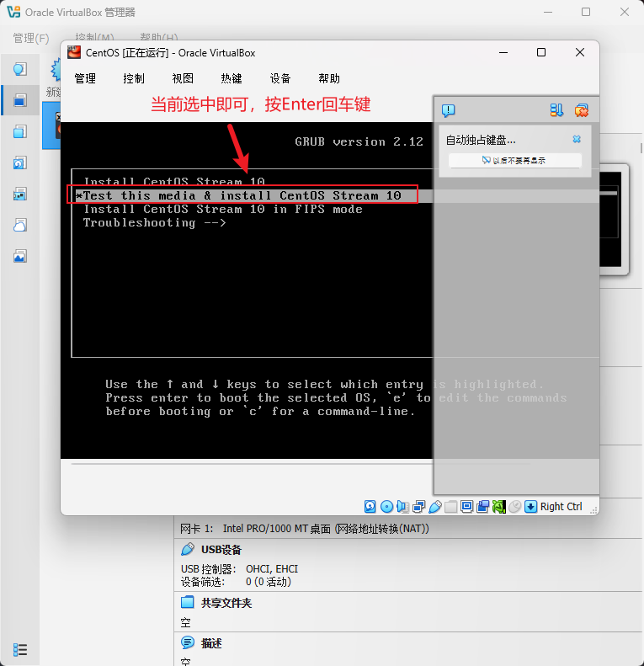Click the CentOS VM window title bar icon
Viewport: 644px width, 666px height.
74,53
